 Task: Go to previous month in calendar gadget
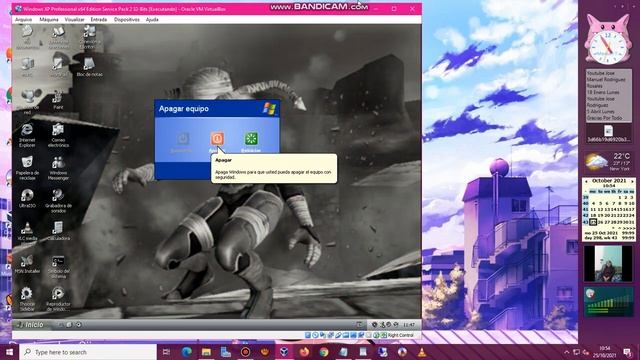[586, 181]
